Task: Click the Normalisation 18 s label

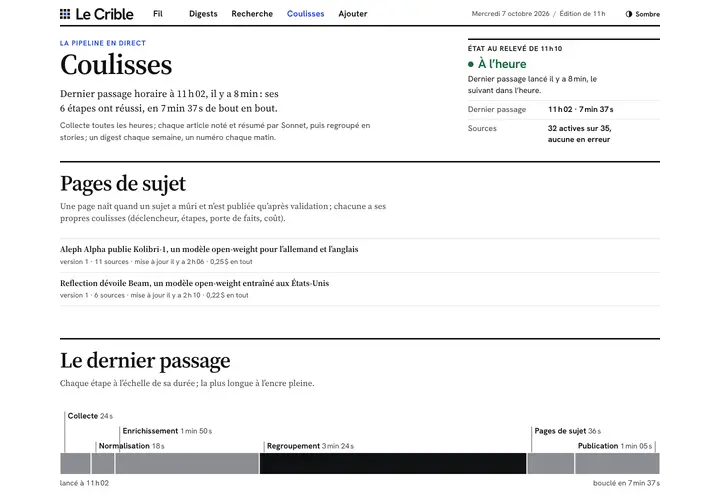Action: [x=131, y=446]
